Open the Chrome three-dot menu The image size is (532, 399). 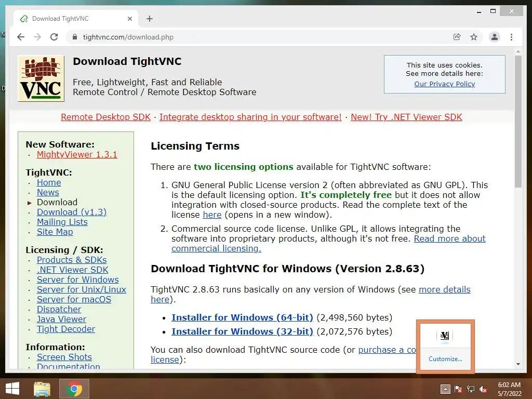(x=511, y=37)
